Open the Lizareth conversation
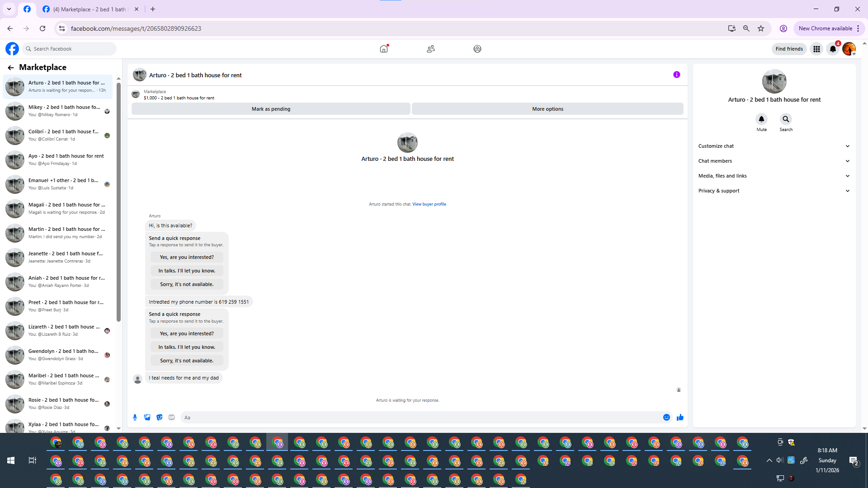 point(58,330)
